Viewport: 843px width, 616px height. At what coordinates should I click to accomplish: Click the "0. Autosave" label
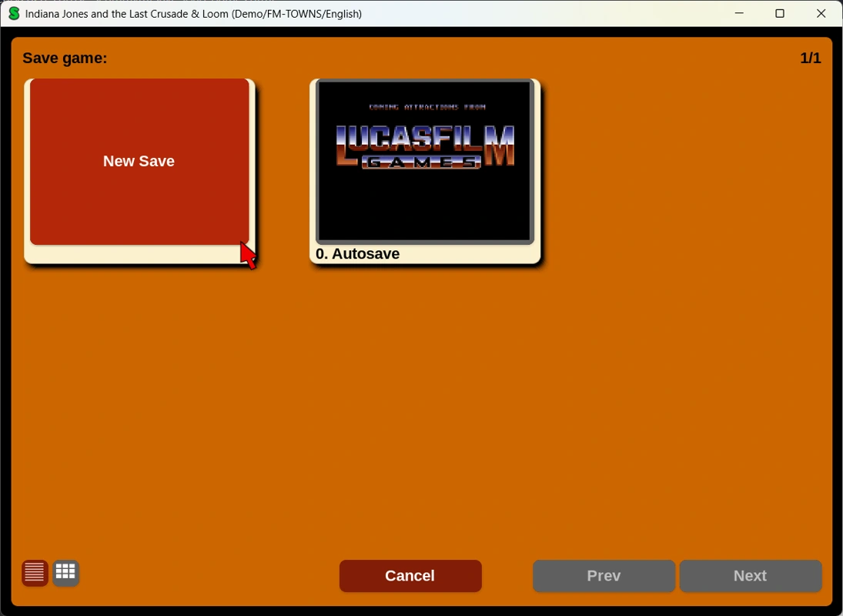357,253
